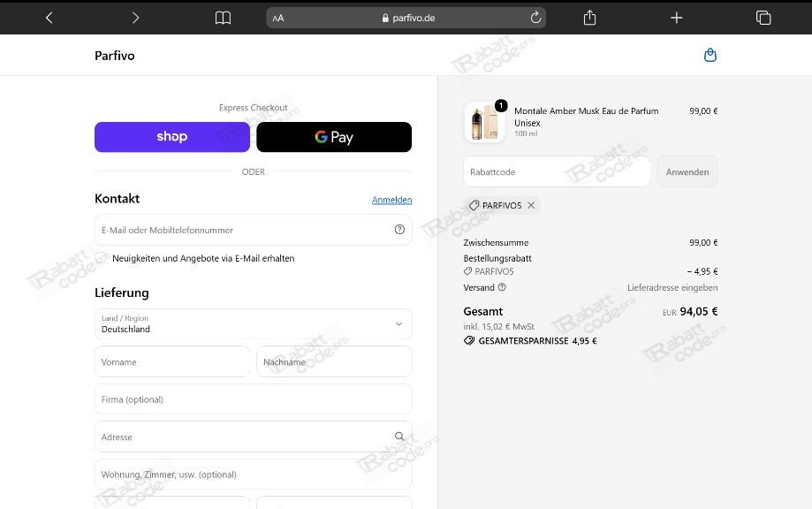Focus the Rabattcode input field

[557, 172]
